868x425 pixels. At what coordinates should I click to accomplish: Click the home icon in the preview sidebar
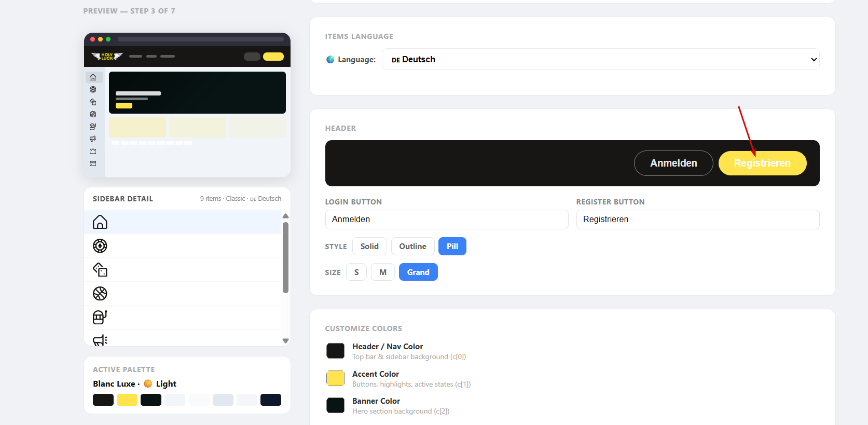(93, 77)
